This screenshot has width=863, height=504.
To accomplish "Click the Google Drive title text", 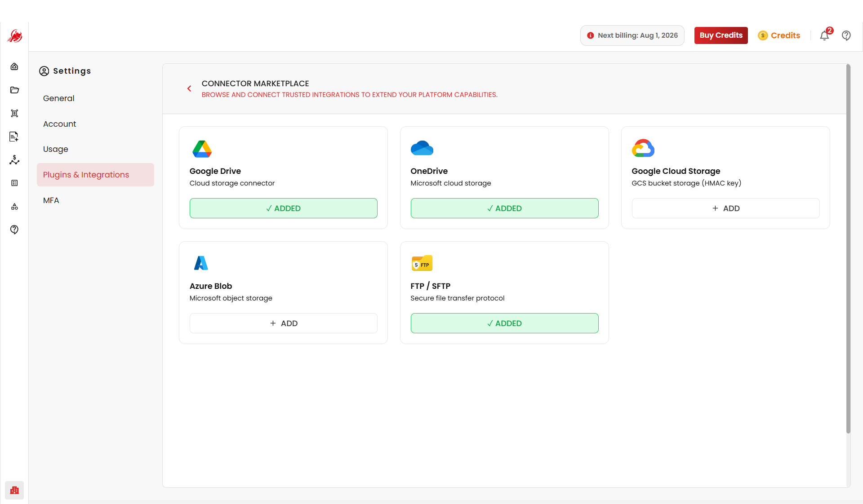I will [215, 171].
